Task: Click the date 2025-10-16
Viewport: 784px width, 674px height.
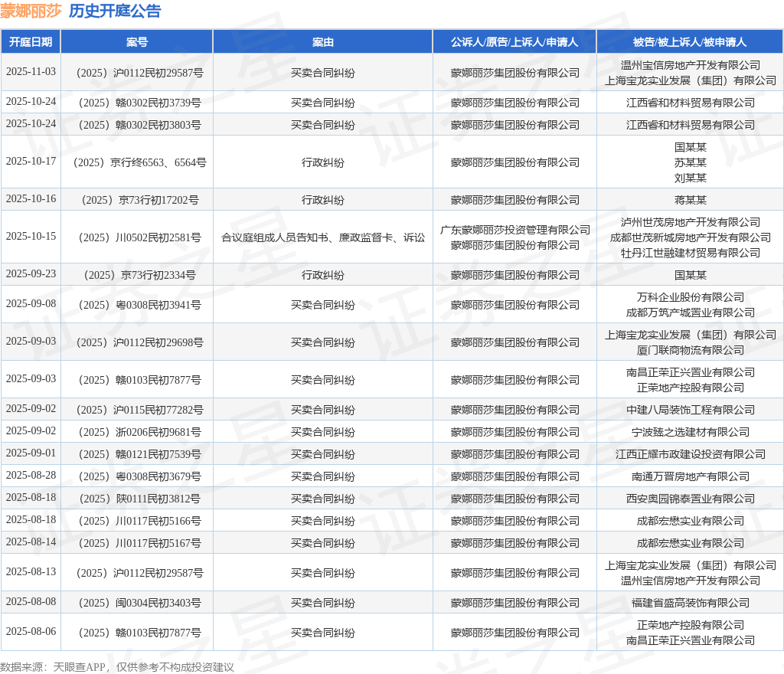Action: pyautogui.click(x=31, y=198)
